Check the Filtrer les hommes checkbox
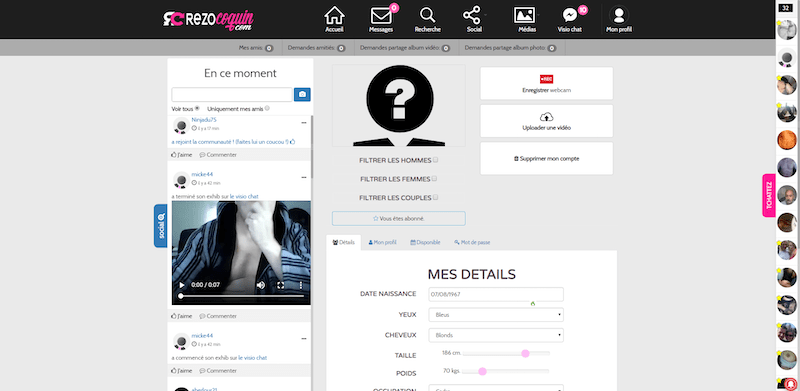Image resolution: width=800 pixels, height=391 pixels. 435,160
